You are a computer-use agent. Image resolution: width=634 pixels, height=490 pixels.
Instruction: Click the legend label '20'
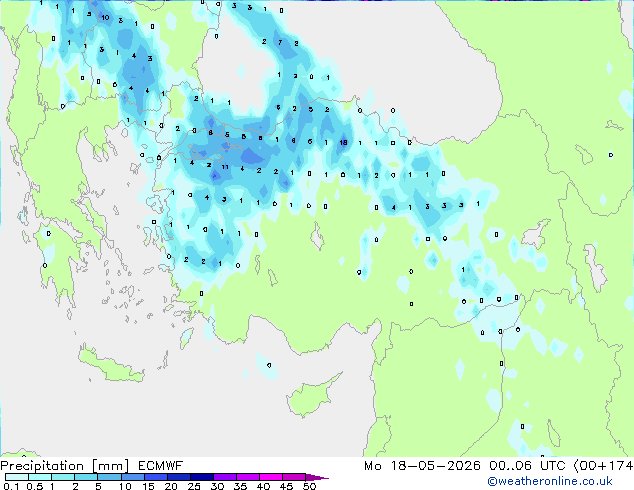click(x=171, y=486)
